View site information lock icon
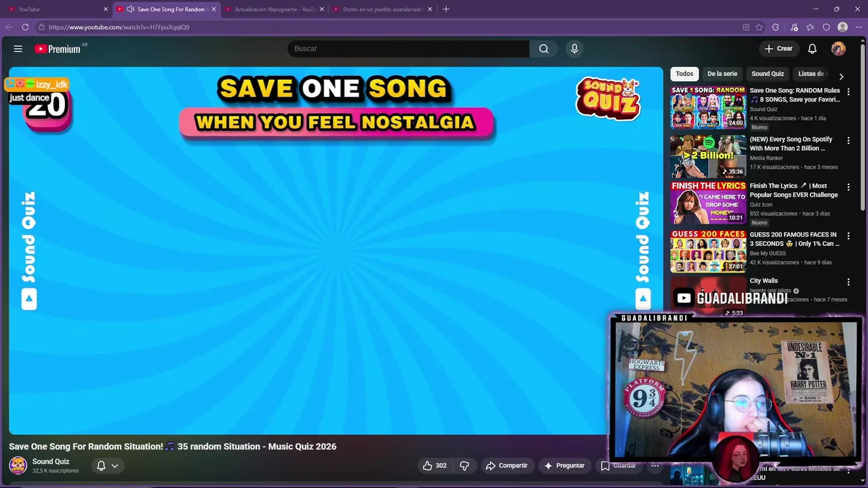 pos(41,27)
